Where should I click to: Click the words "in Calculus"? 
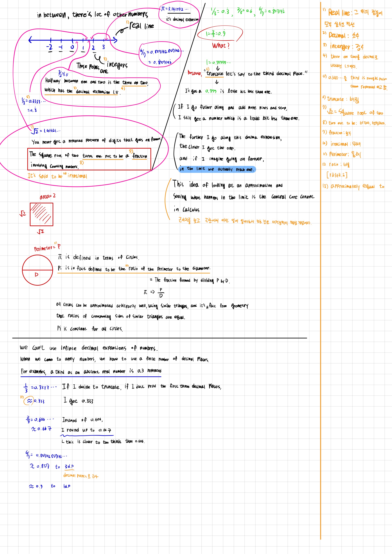click(x=187, y=209)
